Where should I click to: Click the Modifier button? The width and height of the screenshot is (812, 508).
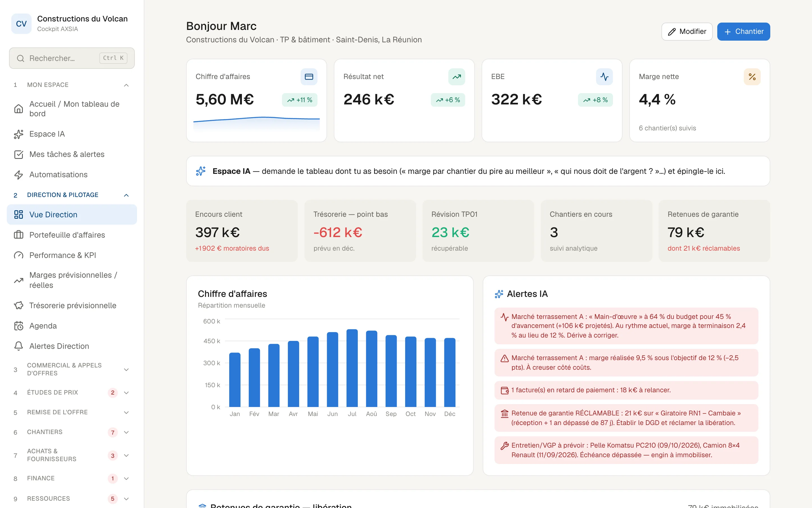[687, 32]
